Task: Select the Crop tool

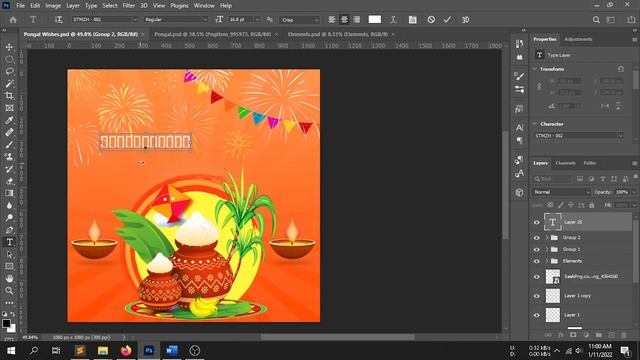Action: [x=9, y=96]
